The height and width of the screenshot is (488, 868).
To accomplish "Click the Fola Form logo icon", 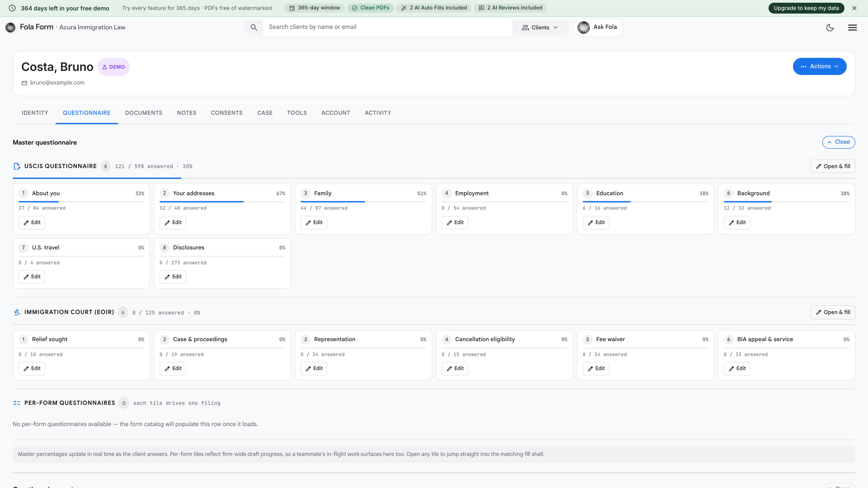I will click(x=10, y=27).
